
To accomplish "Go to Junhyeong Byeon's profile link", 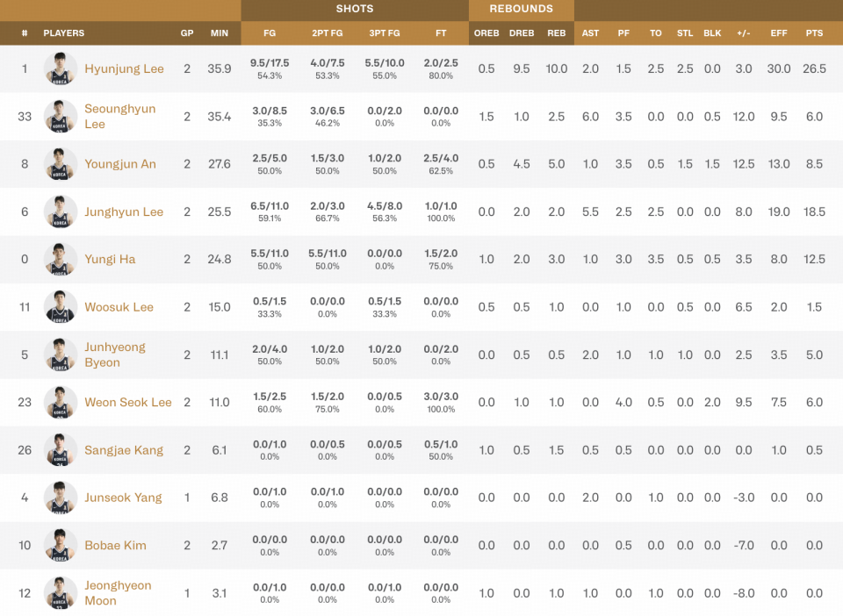I will pos(115,355).
